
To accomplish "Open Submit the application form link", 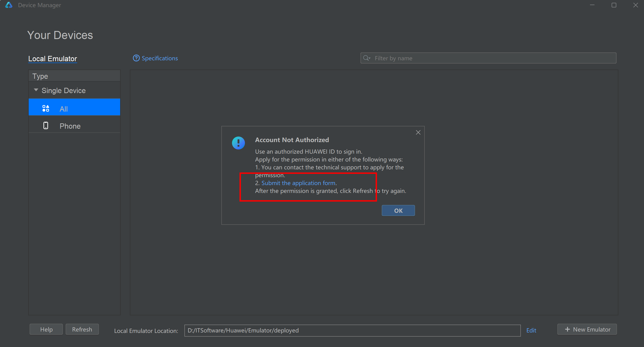I will [x=298, y=183].
